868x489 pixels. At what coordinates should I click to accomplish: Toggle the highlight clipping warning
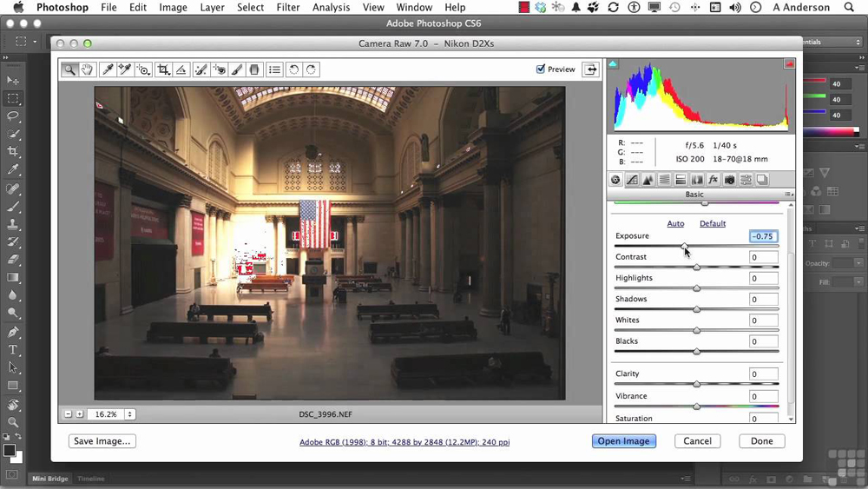click(x=789, y=63)
